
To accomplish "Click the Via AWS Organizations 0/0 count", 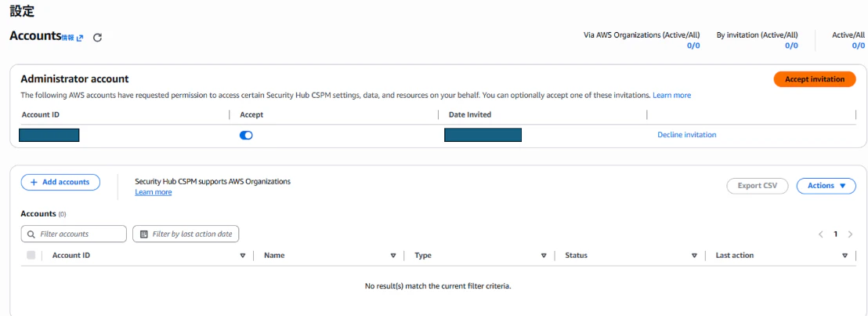I will (x=693, y=45).
